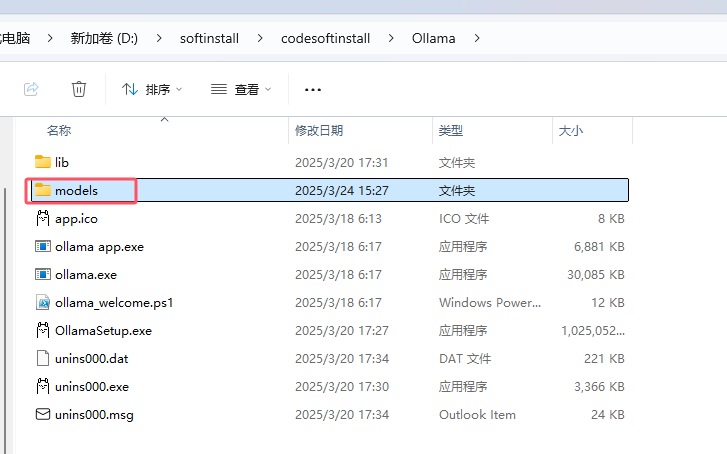Select the unins000.msg envelope icon
This screenshot has width=727, height=454.
point(43,414)
